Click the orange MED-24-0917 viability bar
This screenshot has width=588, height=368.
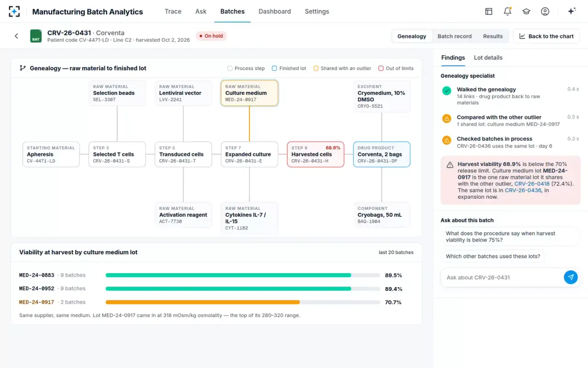click(203, 302)
